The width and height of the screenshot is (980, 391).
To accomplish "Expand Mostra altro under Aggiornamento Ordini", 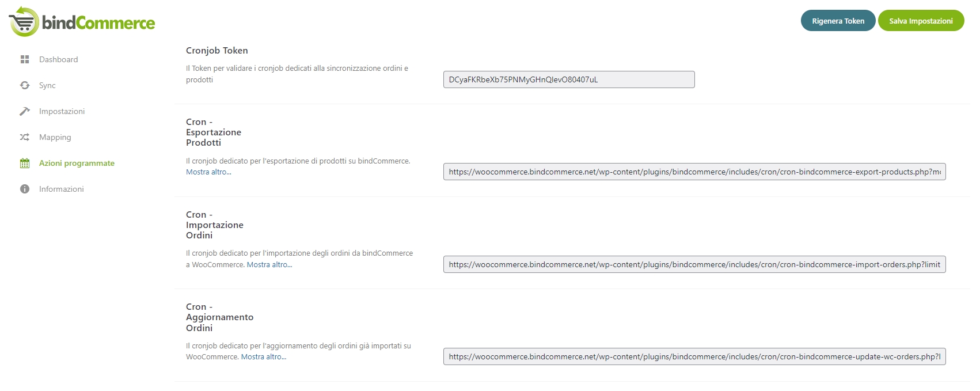I will coord(264,357).
